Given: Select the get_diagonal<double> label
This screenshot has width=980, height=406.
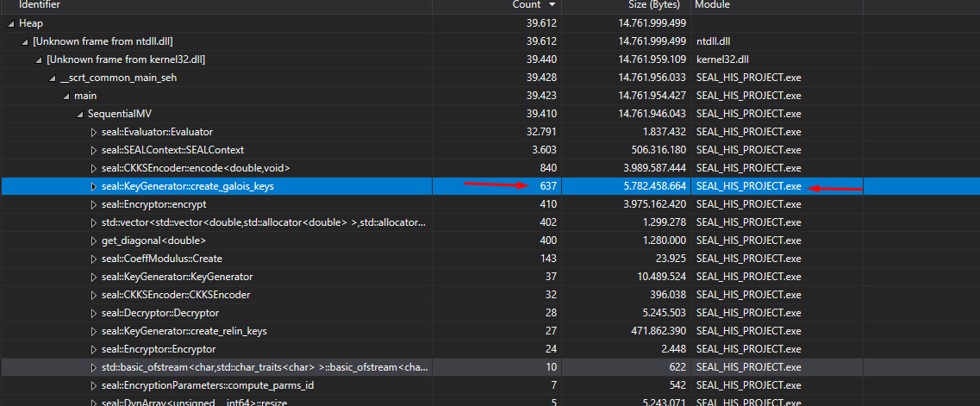Looking at the screenshot, I should point(153,241).
